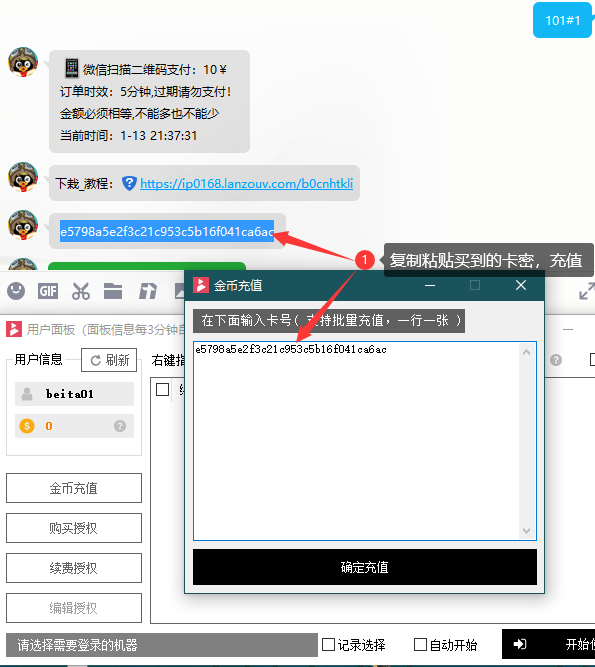Enable the 自动开始 checkbox

tap(420, 644)
